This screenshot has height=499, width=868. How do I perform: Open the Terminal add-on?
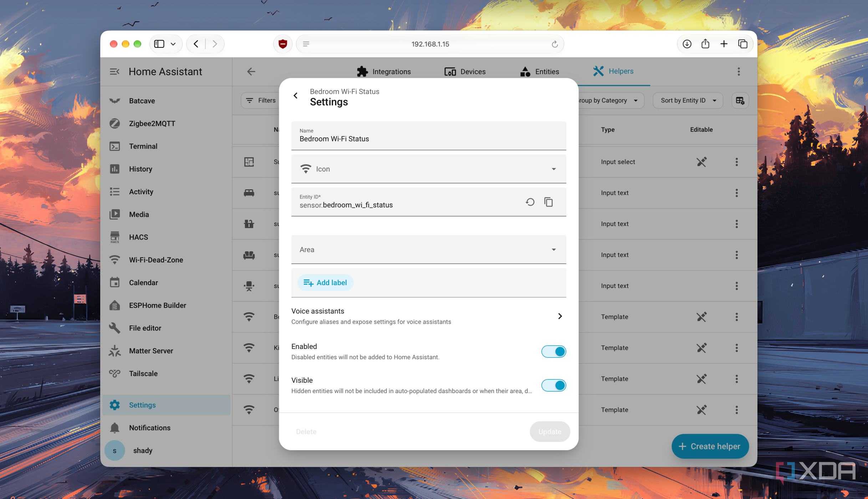click(x=166, y=146)
